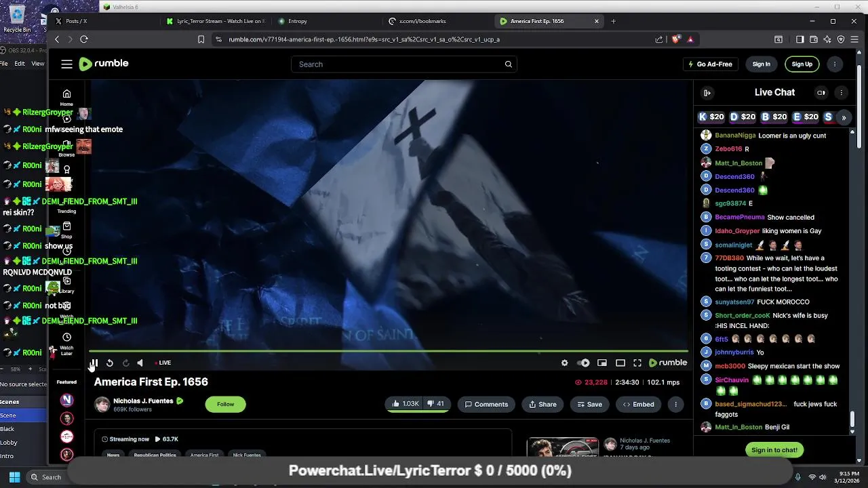Go to Home in Rumble sidebar
This screenshot has width=868, height=488.
pyautogui.click(x=66, y=98)
